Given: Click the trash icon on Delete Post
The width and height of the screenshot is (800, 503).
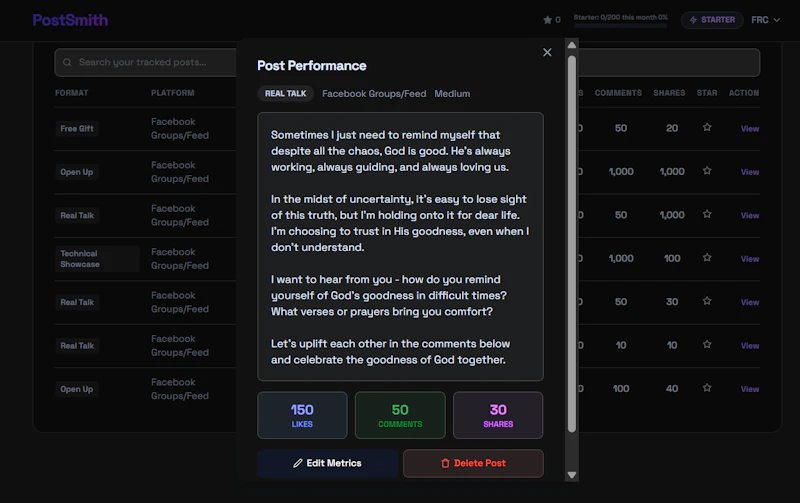Looking at the screenshot, I should coord(445,463).
